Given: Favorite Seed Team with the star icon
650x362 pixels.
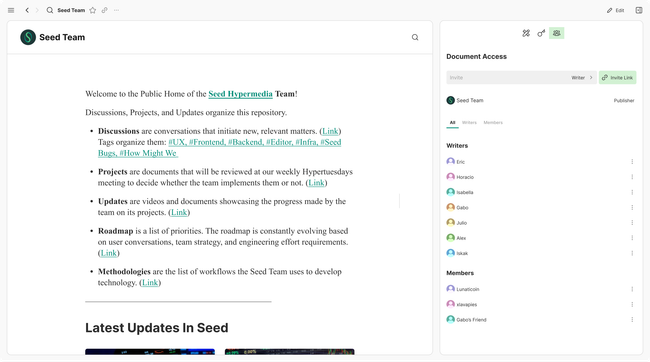Looking at the screenshot, I should (x=93, y=10).
